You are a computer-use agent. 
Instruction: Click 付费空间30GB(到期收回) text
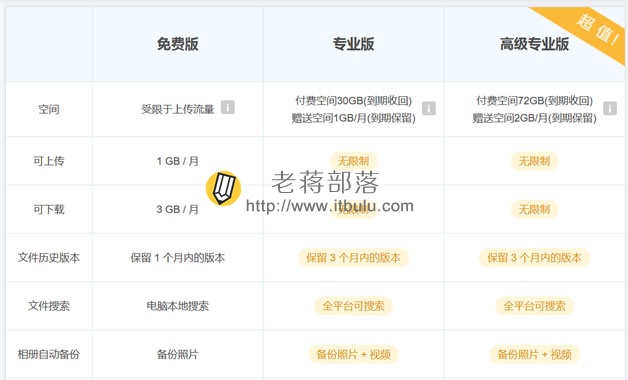[353, 101]
